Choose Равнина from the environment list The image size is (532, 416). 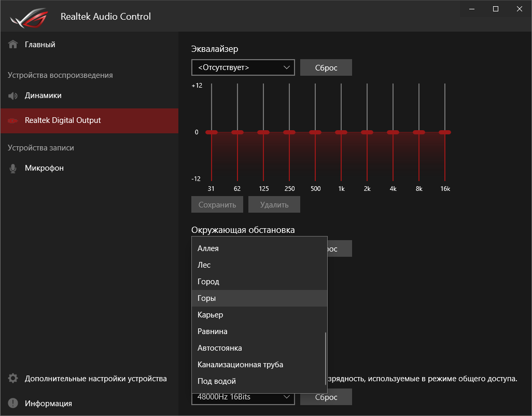point(259,331)
